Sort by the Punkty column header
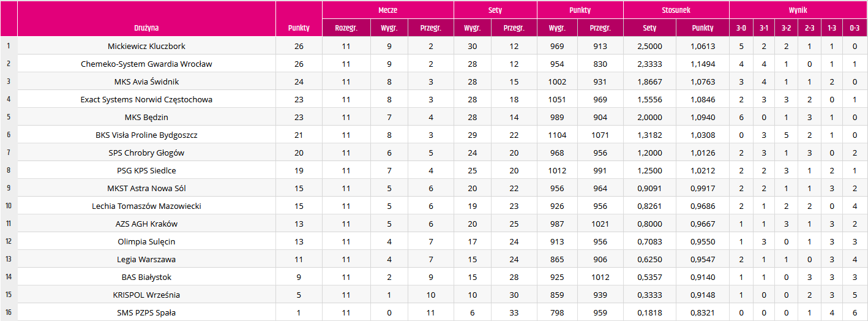This screenshot has width=868, height=321. [299, 28]
